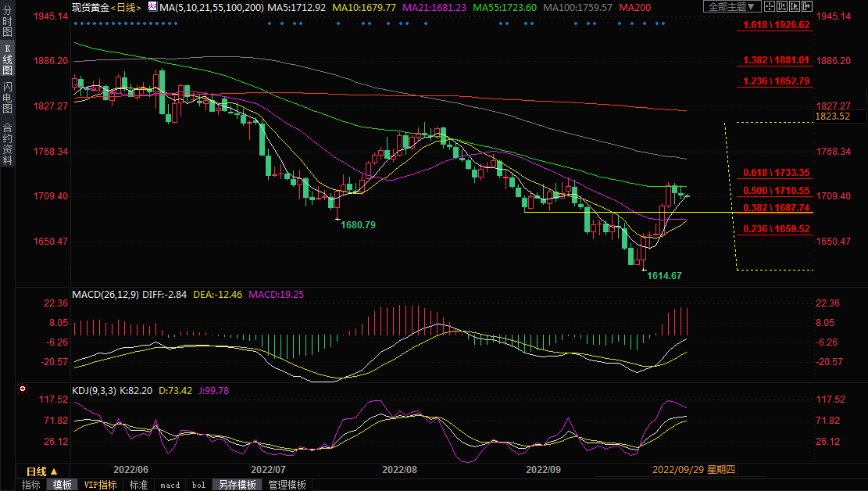Click the 另存模板 button
Image resolution: width=868 pixels, height=491 pixels.
click(x=237, y=485)
